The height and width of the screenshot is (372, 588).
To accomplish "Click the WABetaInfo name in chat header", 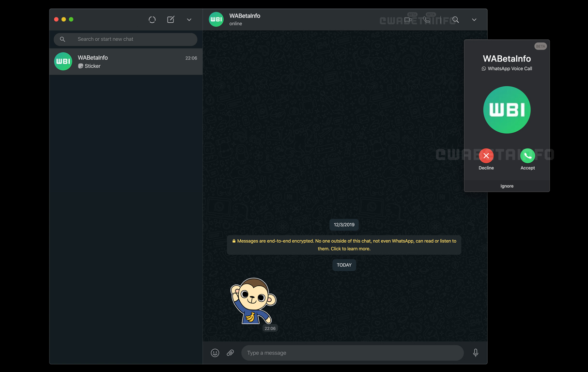I will (x=245, y=16).
